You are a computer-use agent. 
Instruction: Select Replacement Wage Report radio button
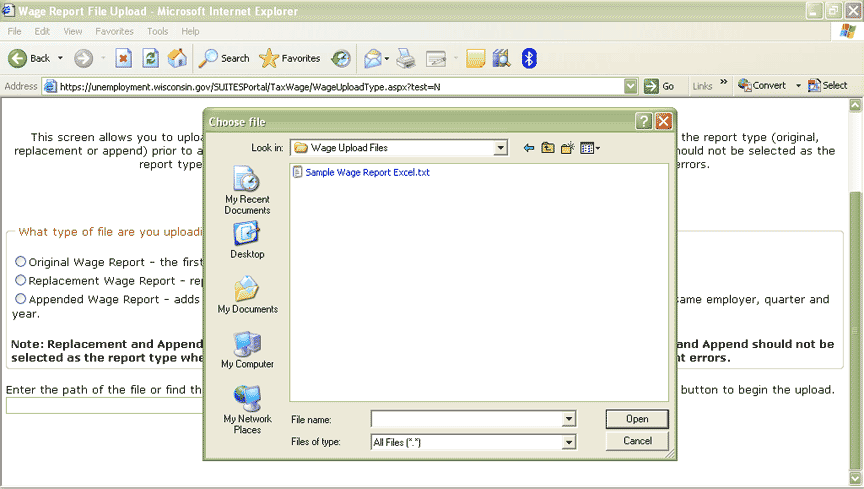(x=21, y=281)
